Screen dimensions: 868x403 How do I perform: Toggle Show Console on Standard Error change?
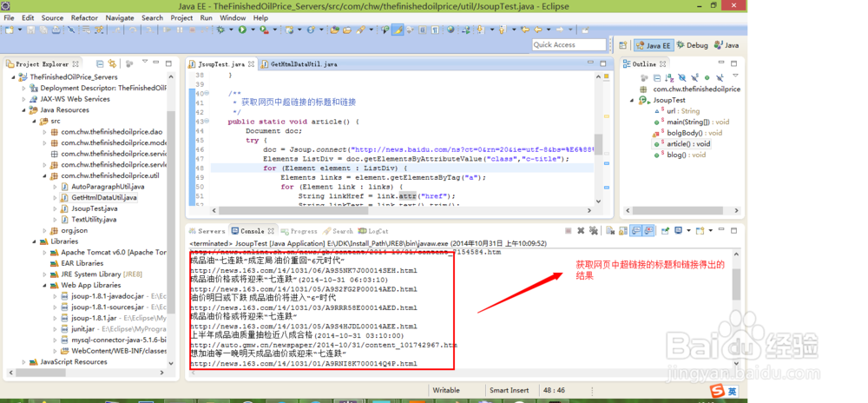point(648,230)
